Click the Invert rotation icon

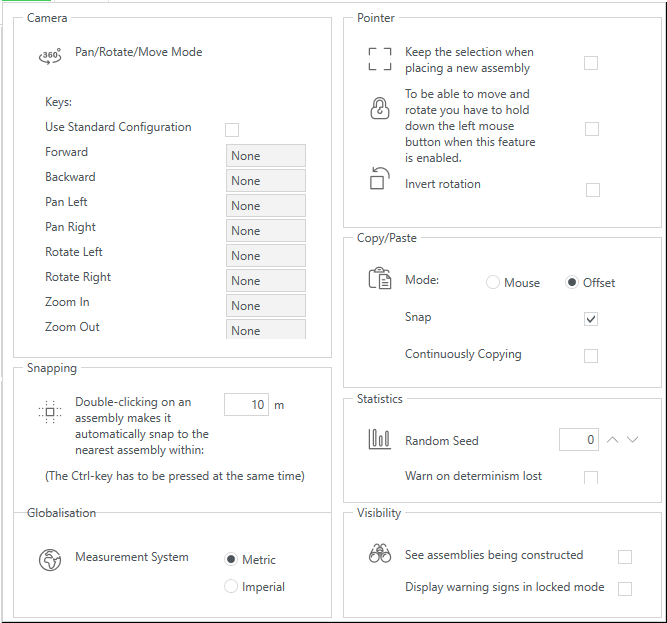click(379, 178)
